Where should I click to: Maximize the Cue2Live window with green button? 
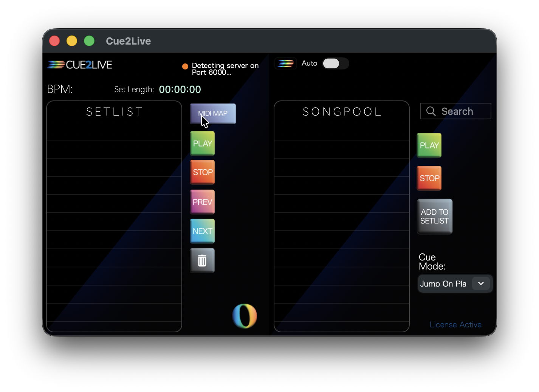pyautogui.click(x=89, y=41)
